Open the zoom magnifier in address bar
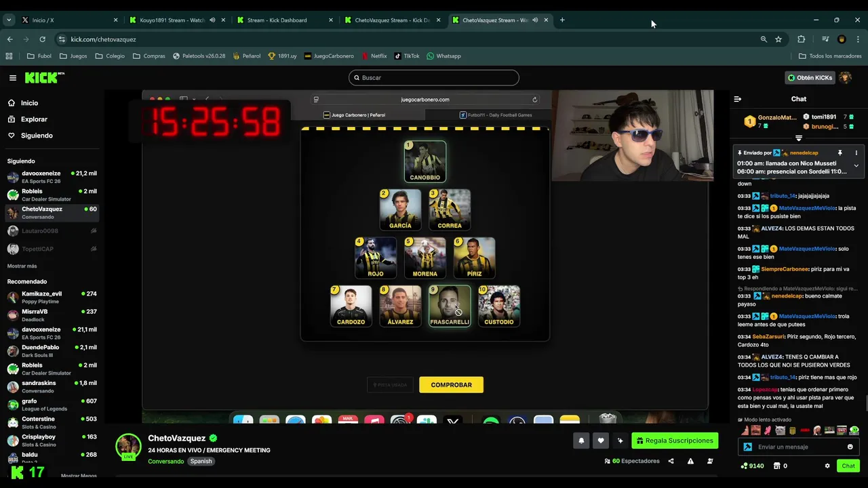The width and height of the screenshot is (868, 488). point(764,39)
